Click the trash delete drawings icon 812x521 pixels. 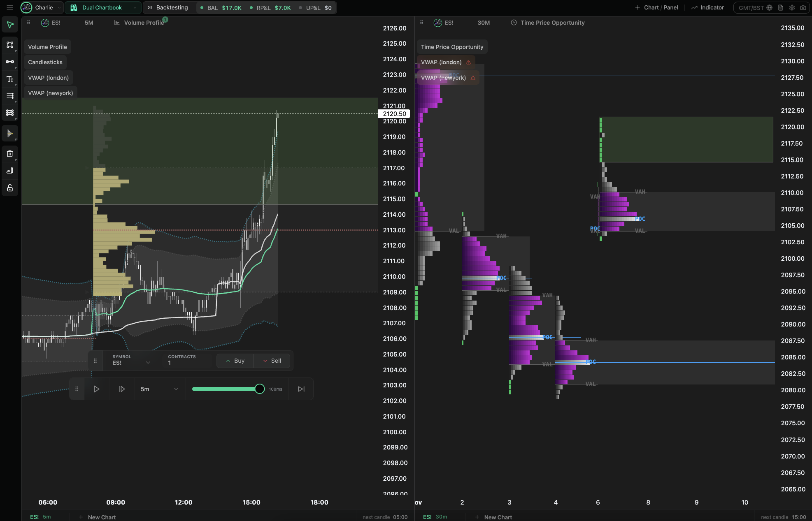coord(10,154)
